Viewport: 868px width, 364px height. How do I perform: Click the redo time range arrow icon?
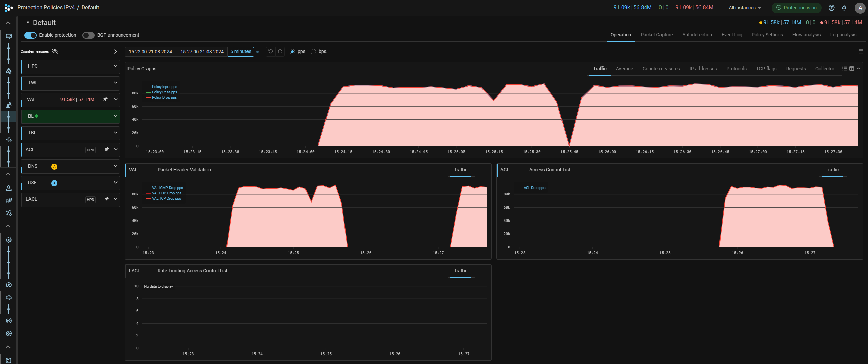click(x=280, y=52)
